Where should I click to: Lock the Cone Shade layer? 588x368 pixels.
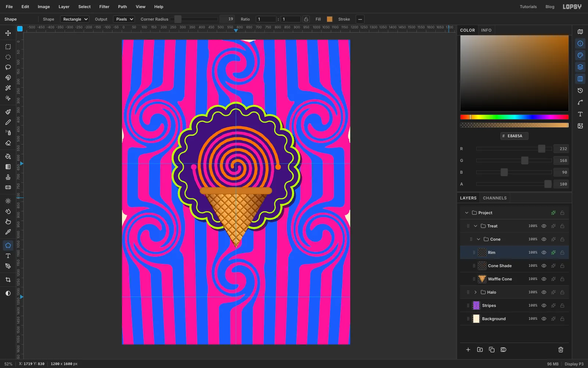562,266
